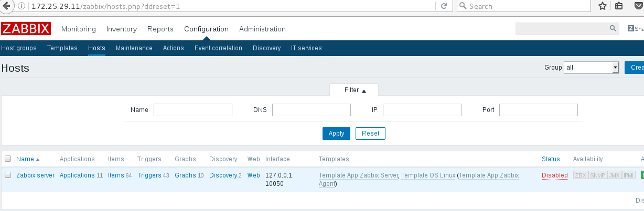Click the JMX availability indicator
The width and height of the screenshot is (644, 211).
click(614, 175)
